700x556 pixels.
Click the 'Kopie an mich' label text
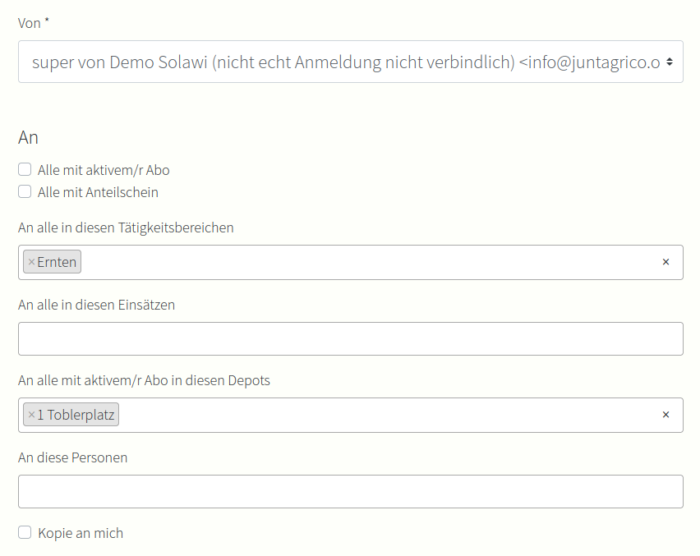[80, 533]
